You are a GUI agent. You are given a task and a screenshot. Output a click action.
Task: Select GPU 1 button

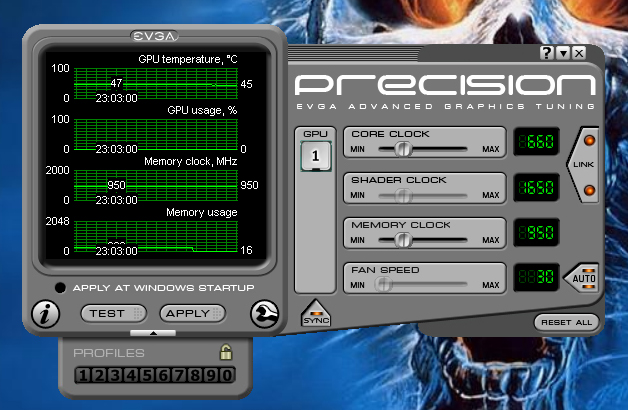316,156
